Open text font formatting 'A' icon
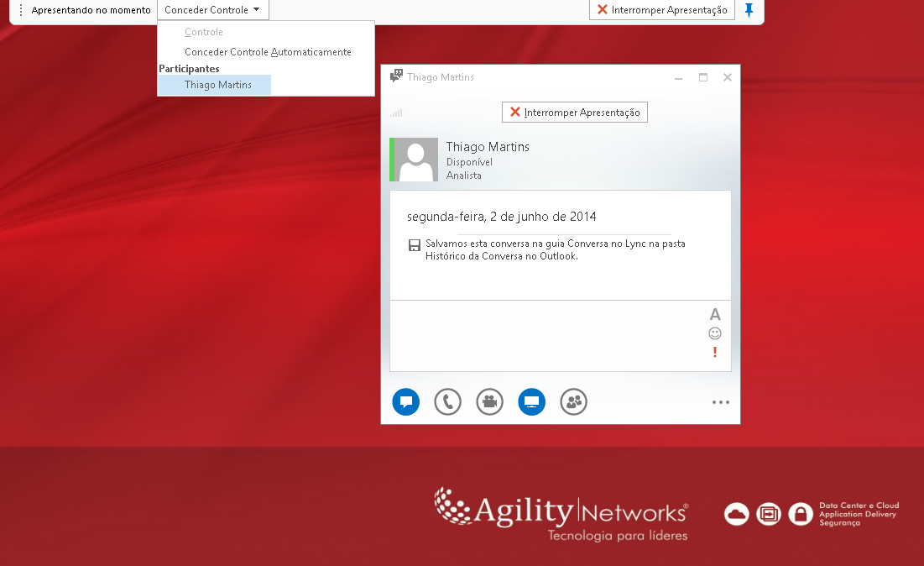924x566 pixels. 715,315
